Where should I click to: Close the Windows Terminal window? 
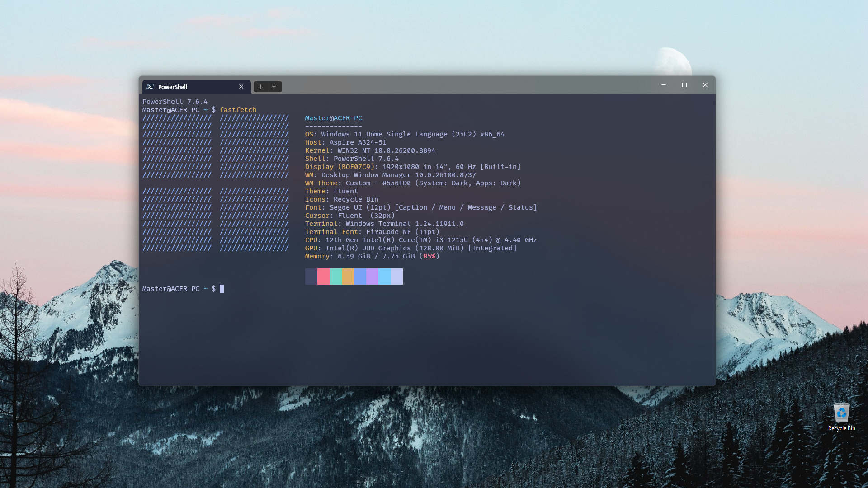(705, 85)
